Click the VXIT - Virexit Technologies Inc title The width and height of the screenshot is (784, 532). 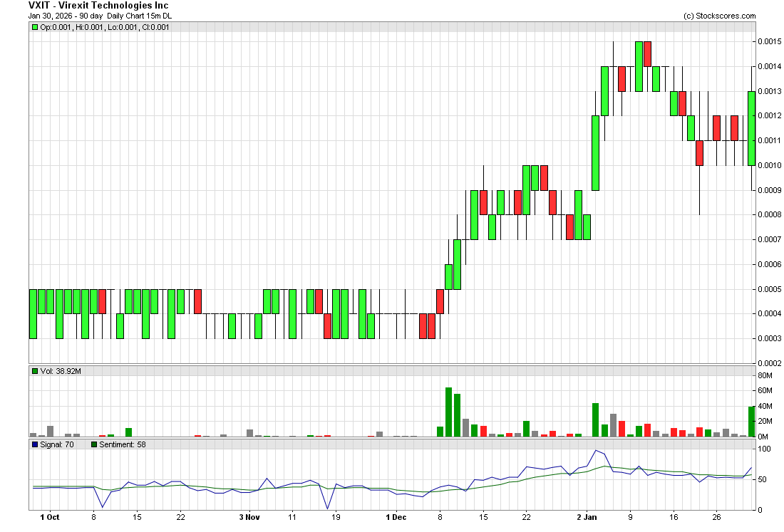pos(98,6)
